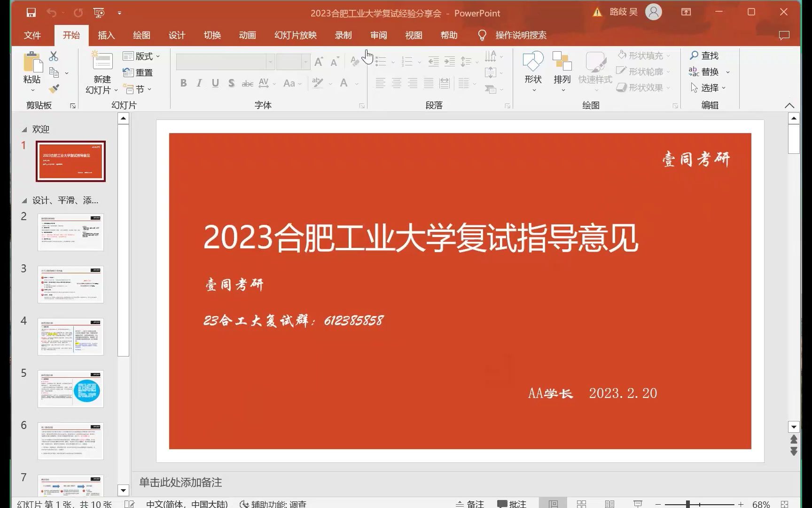Open the Customize Quick Access Toolbar dropdown
The image size is (812, 508).
tap(119, 13)
